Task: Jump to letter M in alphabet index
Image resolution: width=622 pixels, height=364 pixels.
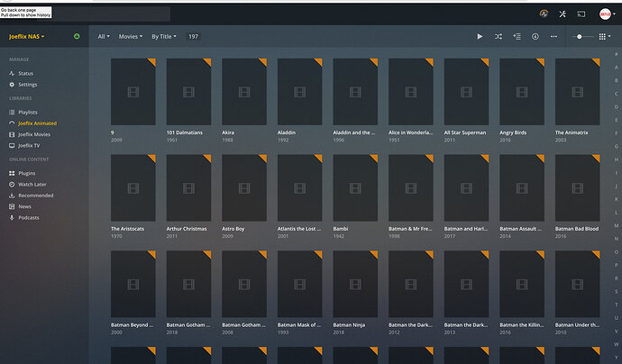Action: [616, 225]
